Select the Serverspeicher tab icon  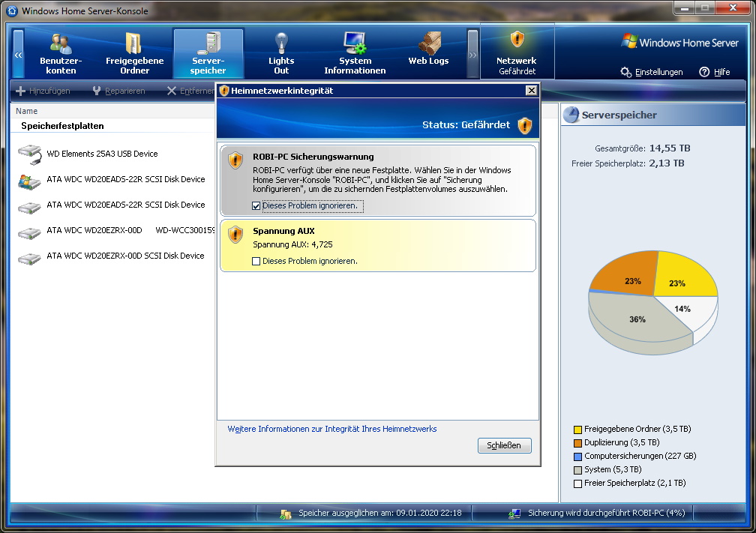point(208,44)
